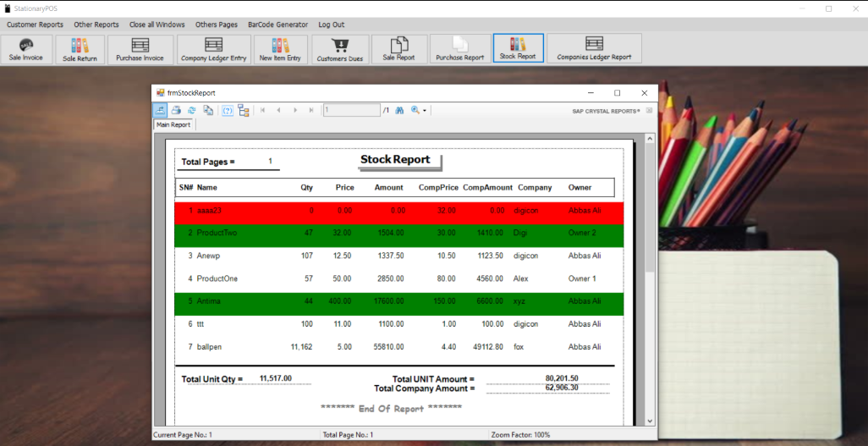The width and height of the screenshot is (868, 446).
Task: Open the Customer Reports menu
Action: pos(35,25)
